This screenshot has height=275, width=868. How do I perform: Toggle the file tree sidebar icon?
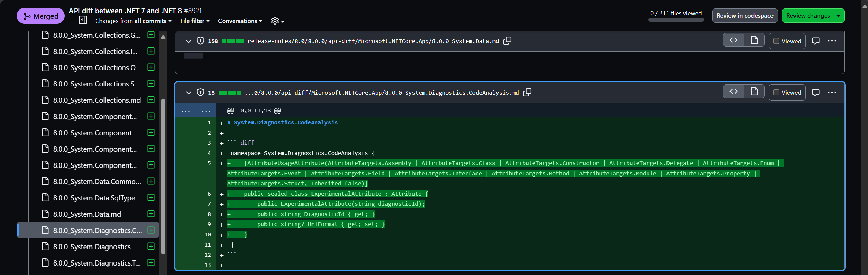pyautogui.click(x=83, y=20)
